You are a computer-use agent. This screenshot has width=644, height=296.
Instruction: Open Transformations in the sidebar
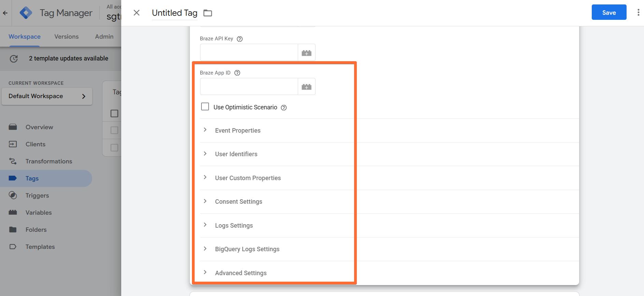[46, 161]
